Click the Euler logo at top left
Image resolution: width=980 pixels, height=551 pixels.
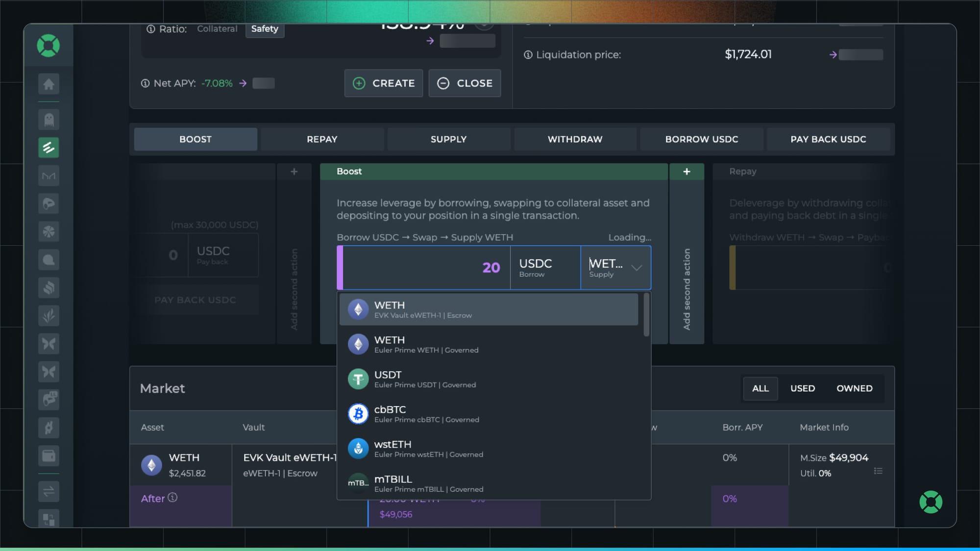48,45
